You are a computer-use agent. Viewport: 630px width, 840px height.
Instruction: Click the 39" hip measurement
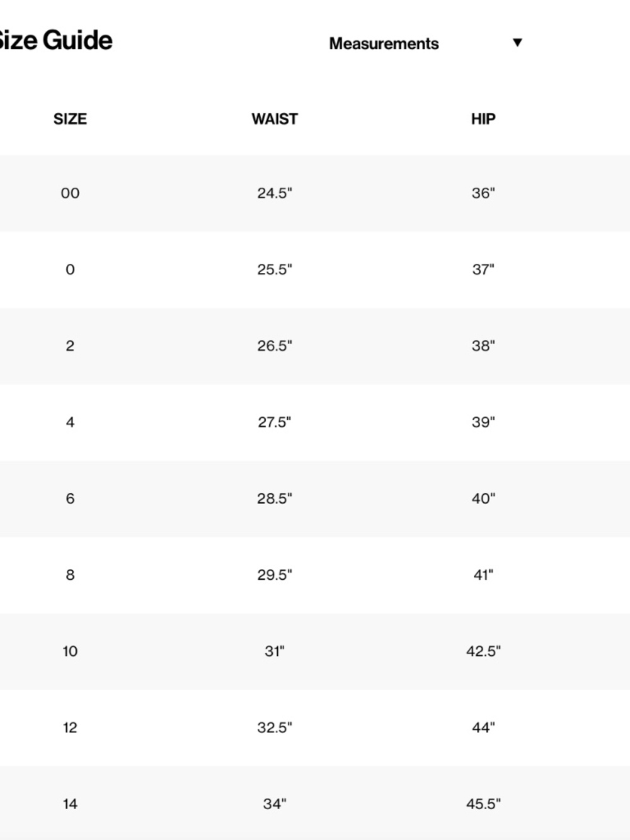483,422
